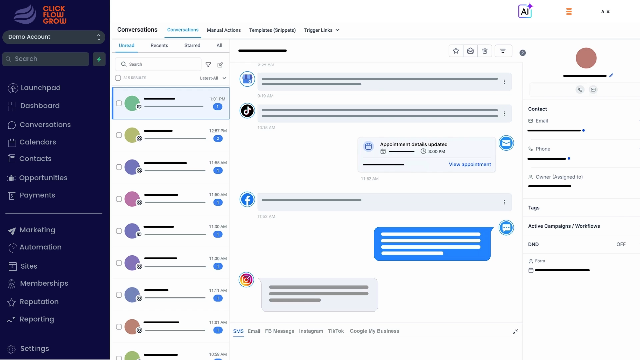
Task: Select the Recents conversations tab
Action: 159,45
